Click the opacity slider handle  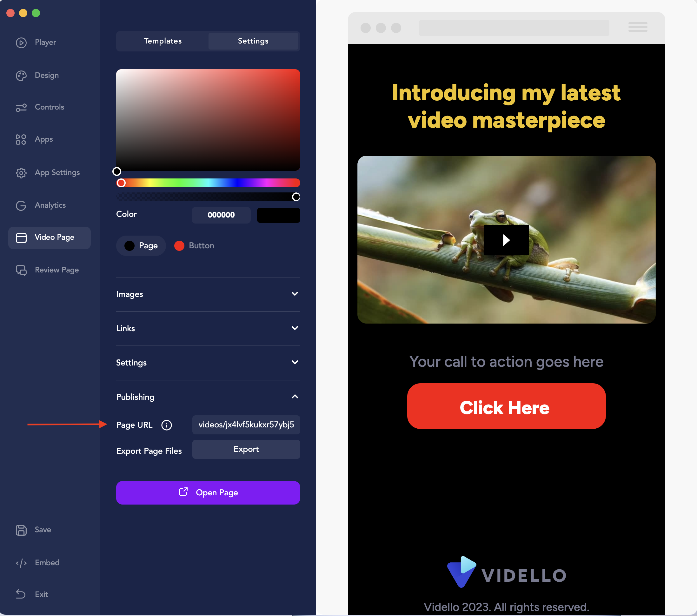pos(296,197)
